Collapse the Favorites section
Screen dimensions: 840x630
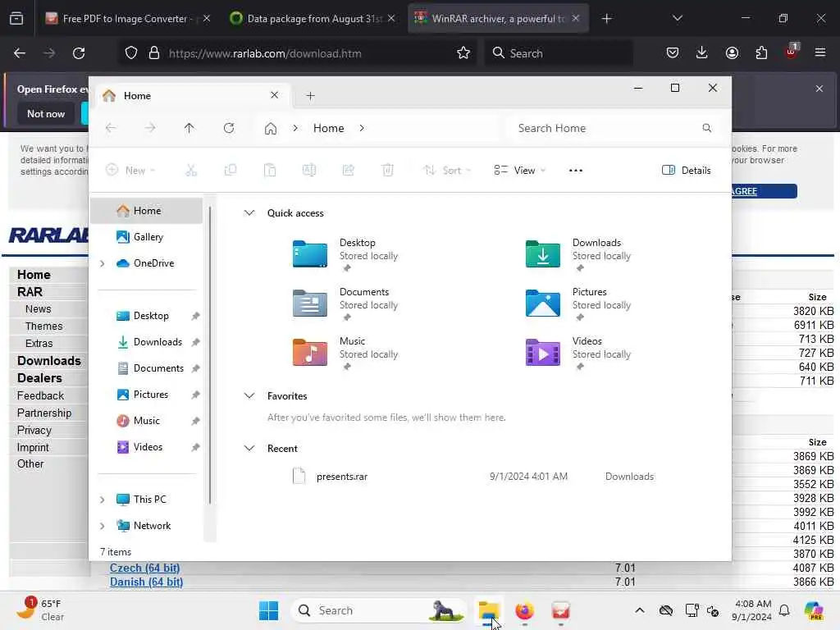[249, 396]
